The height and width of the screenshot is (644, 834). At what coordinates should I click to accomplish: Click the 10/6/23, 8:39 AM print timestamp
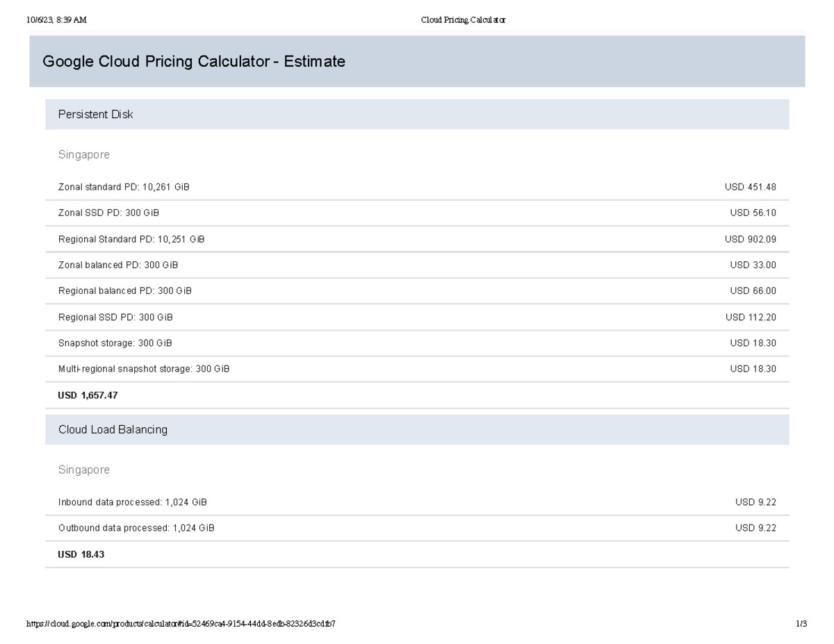56,20
